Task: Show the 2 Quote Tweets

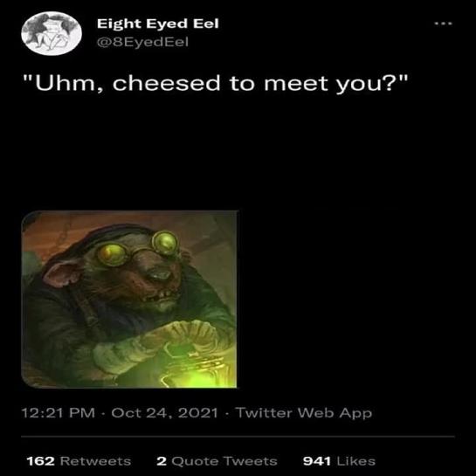Action: (217, 461)
